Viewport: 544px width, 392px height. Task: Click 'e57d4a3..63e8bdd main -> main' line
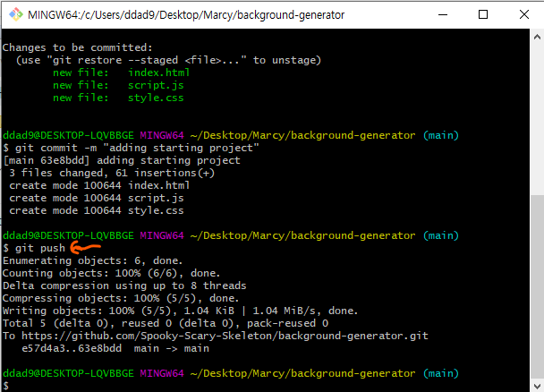[x=115, y=348]
